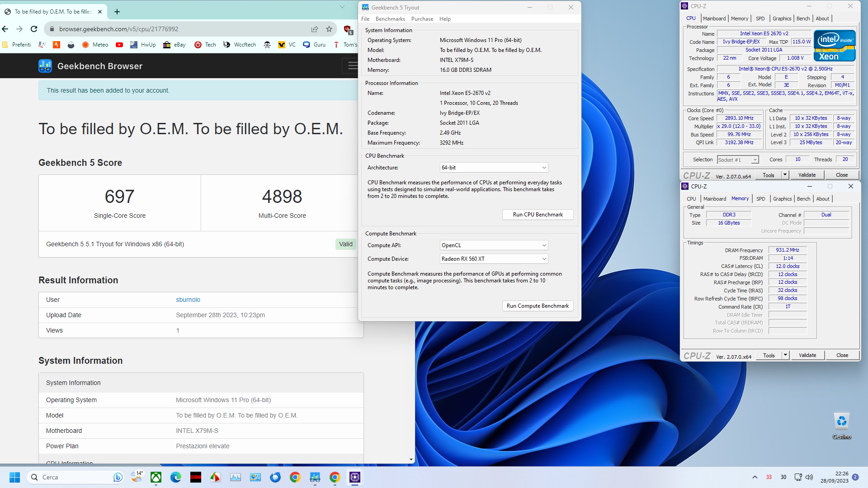Open Microsoft Edge from taskbar
This screenshot has height=488, width=868.
point(176,477)
